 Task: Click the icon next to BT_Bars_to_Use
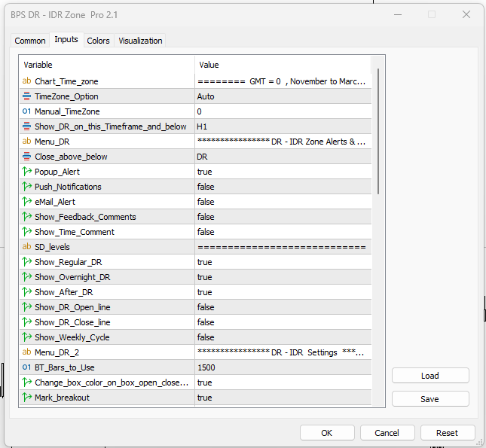[x=27, y=367]
